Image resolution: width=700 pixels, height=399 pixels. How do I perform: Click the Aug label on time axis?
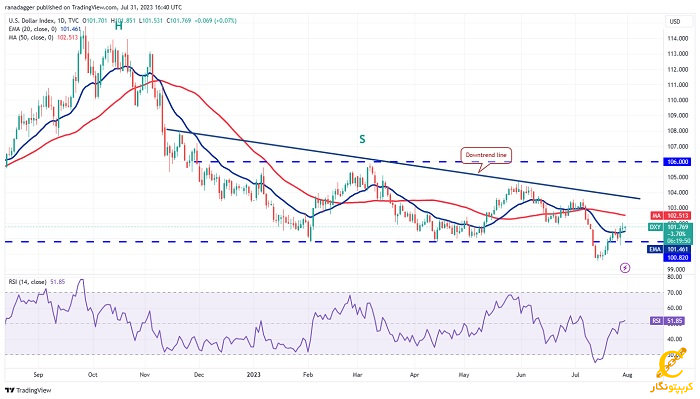click(x=627, y=375)
